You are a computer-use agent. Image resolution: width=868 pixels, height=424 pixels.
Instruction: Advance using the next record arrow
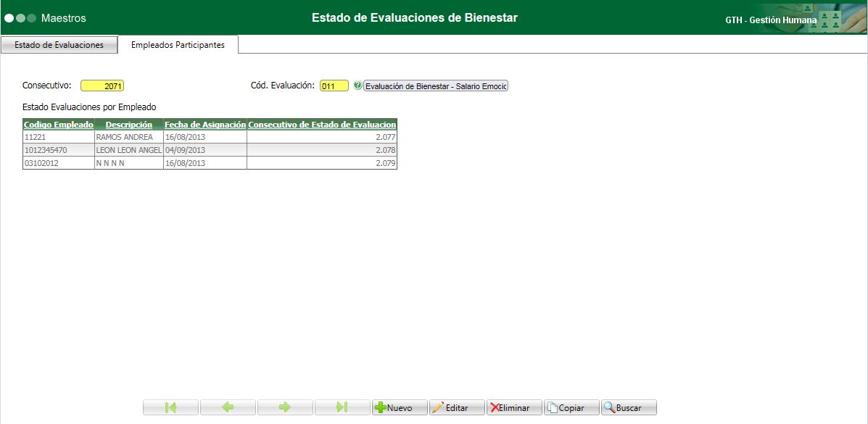point(285,407)
